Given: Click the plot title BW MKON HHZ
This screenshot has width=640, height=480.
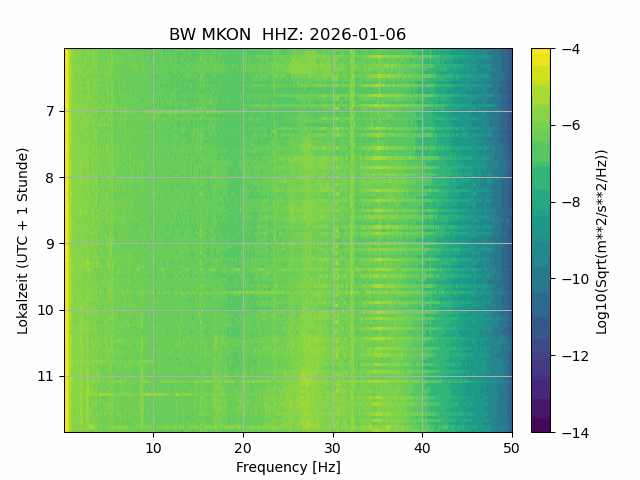Looking at the screenshot, I should pos(287,34).
